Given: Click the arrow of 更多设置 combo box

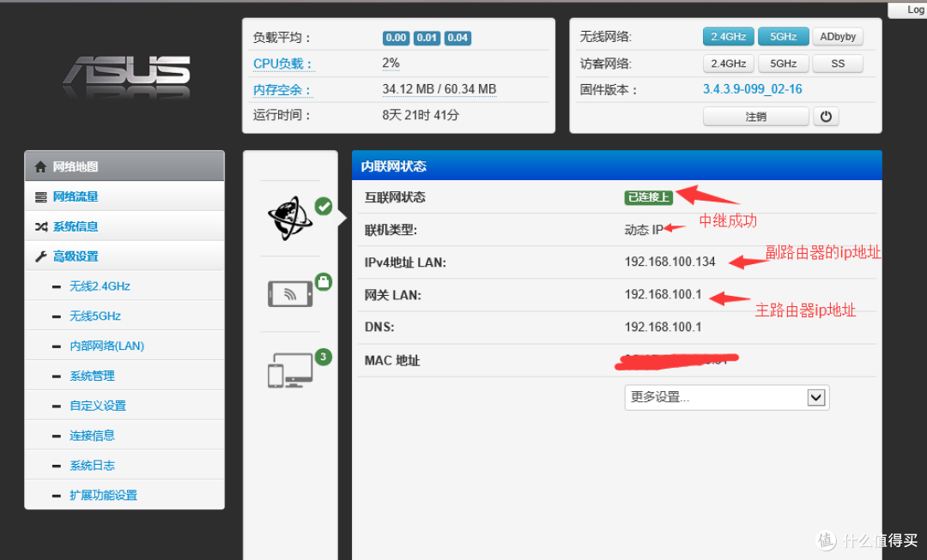Looking at the screenshot, I should coord(816,398).
